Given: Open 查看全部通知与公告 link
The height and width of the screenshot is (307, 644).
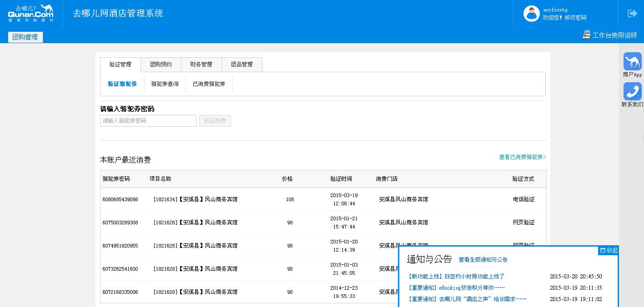Looking at the screenshot, I should click(x=483, y=260).
